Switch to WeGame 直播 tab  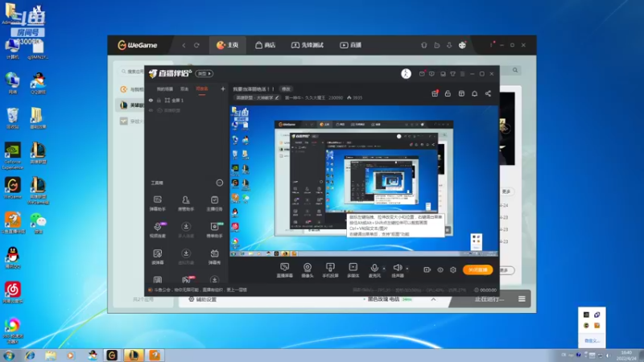(x=350, y=45)
